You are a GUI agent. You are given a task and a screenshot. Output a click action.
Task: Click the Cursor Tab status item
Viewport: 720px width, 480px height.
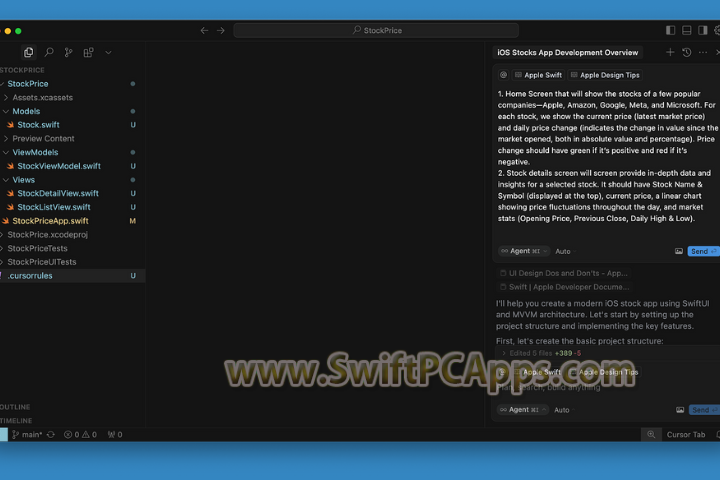(686, 435)
